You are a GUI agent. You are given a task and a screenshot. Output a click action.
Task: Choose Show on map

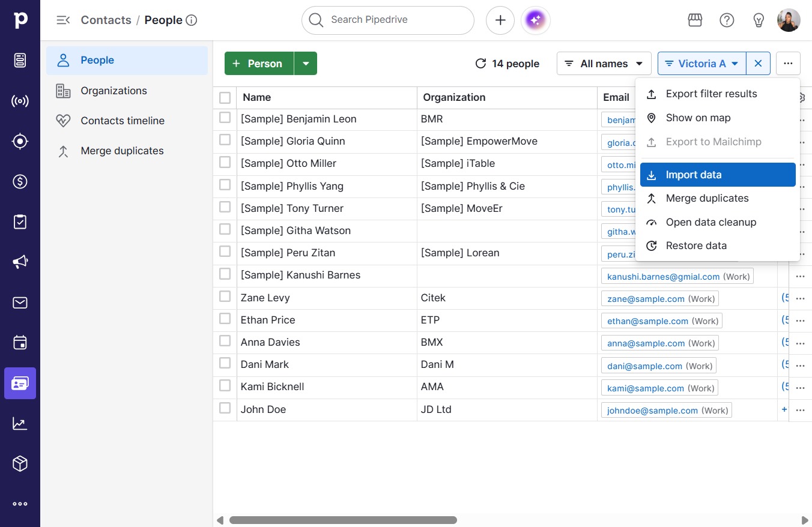pos(718,118)
